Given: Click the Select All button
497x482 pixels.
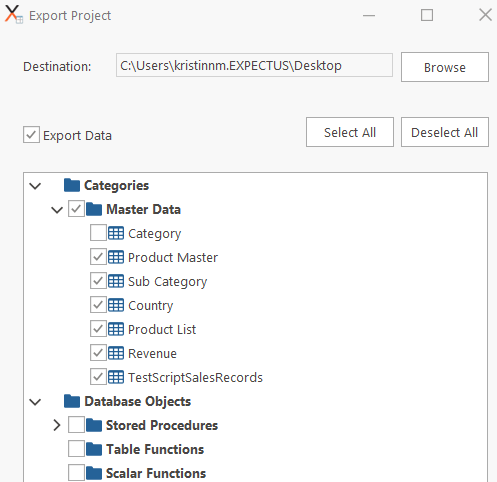Looking at the screenshot, I should pyautogui.click(x=350, y=132).
